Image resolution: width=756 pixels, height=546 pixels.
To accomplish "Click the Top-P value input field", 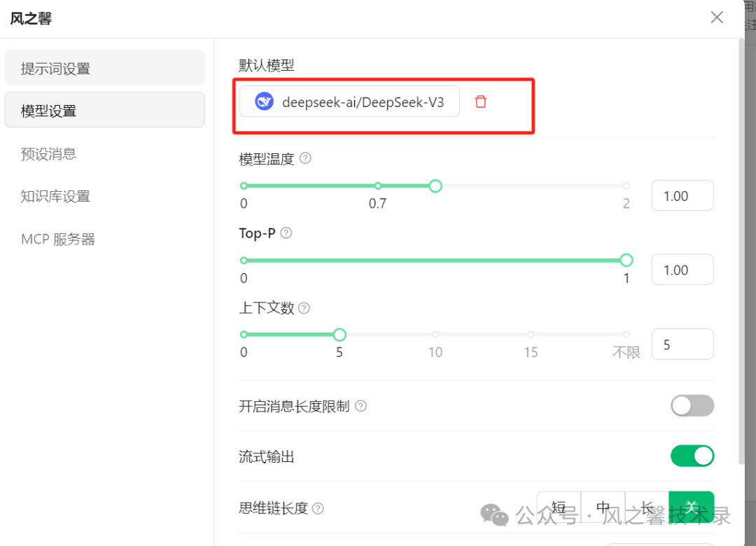I will tap(682, 270).
